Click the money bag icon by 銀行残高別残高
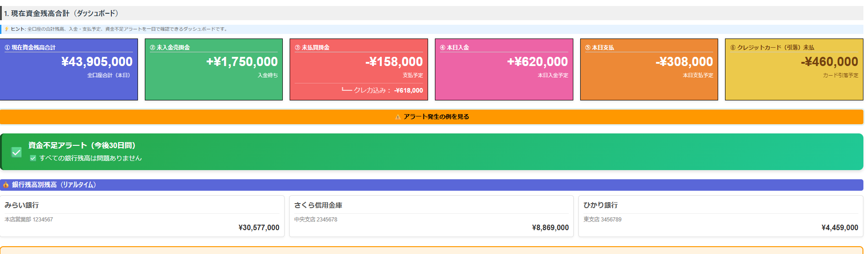868x254 pixels. point(6,185)
